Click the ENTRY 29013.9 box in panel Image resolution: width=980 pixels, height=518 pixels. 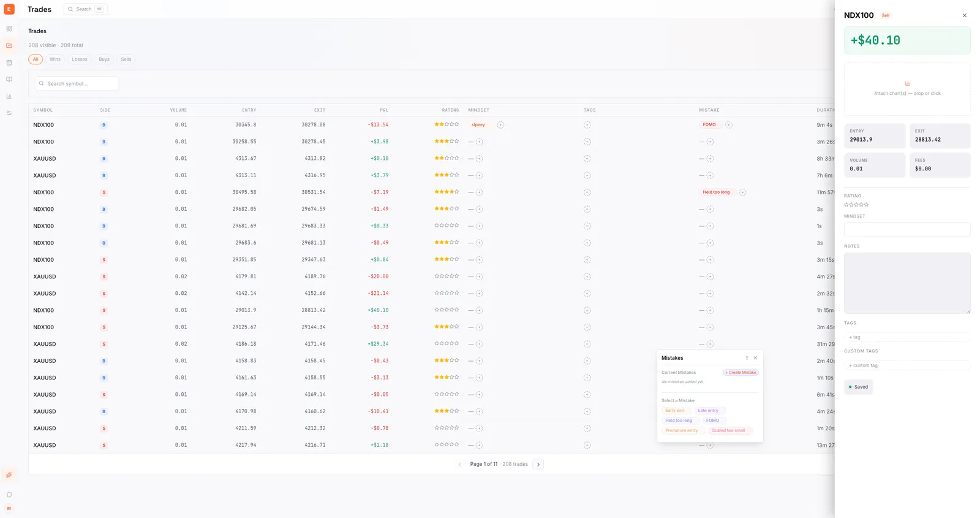point(874,136)
